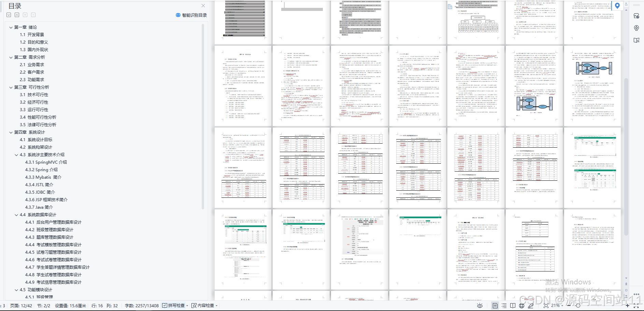Activate the writing mode pen icon
The image size is (644, 311).
(x=531, y=306)
